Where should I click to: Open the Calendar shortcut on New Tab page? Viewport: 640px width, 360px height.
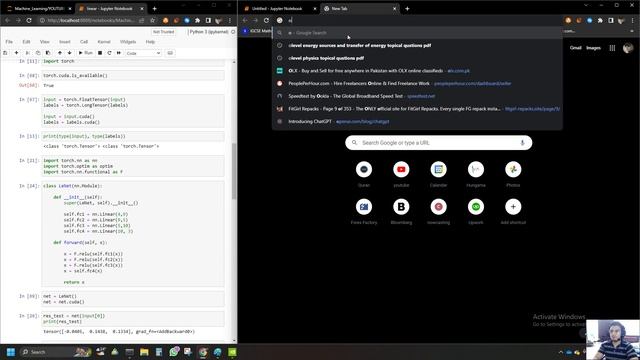tap(438, 174)
